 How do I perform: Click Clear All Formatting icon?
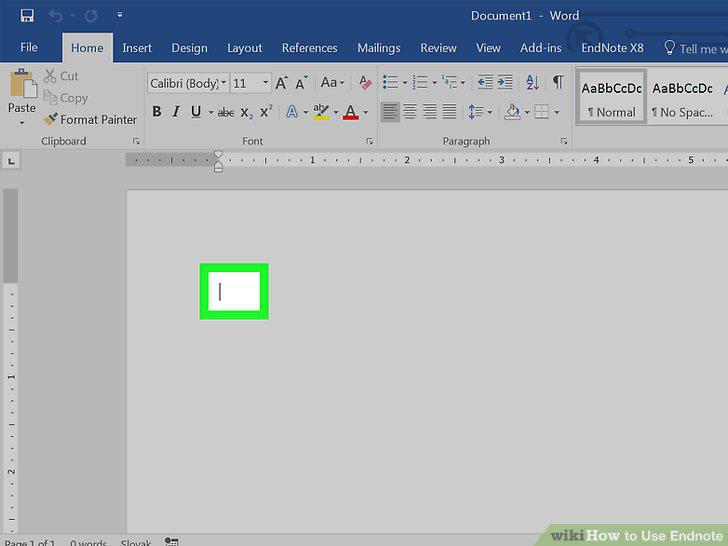(x=365, y=83)
